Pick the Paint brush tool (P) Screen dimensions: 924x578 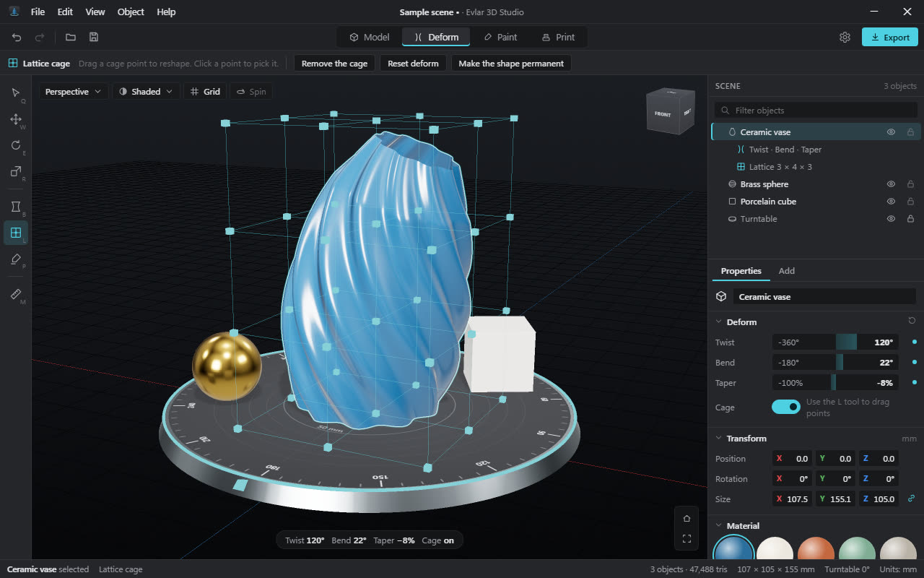coord(16,259)
